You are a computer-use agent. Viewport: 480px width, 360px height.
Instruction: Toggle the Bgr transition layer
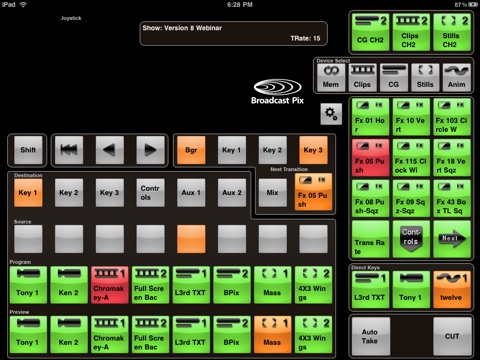191,150
